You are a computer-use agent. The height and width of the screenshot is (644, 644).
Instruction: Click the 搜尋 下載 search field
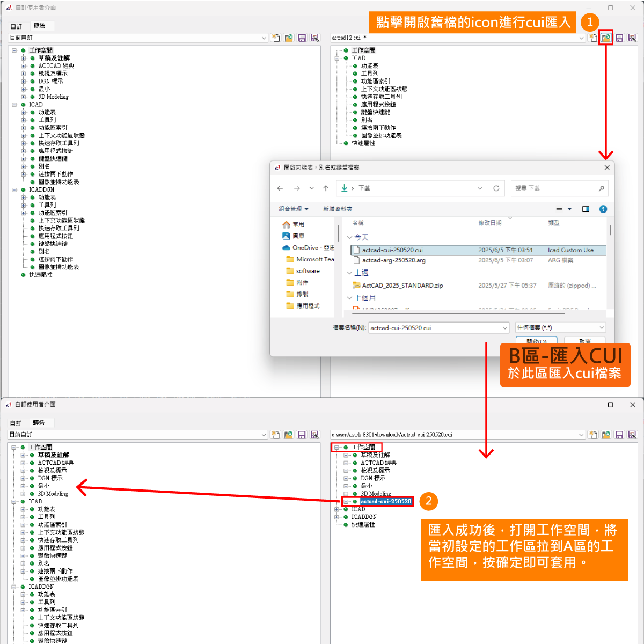[x=560, y=188]
